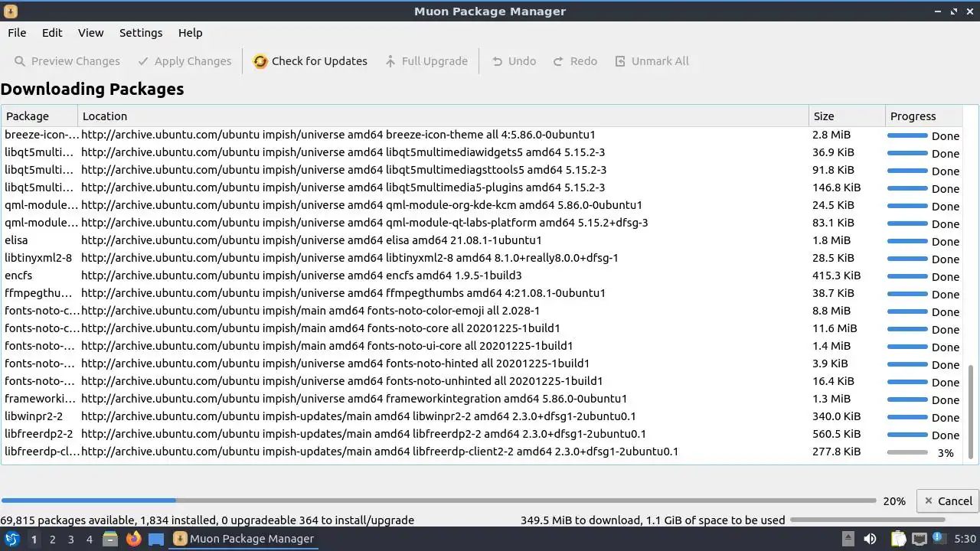Open the clipboard tray icon
The height and width of the screenshot is (551, 980).
click(x=898, y=539)
